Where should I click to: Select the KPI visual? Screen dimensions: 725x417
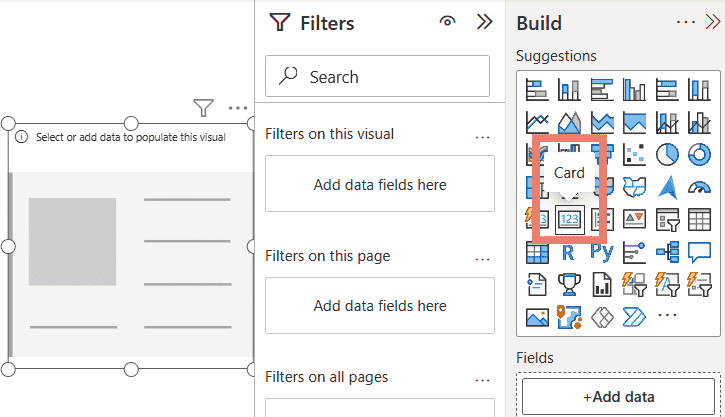pos(634,219)
